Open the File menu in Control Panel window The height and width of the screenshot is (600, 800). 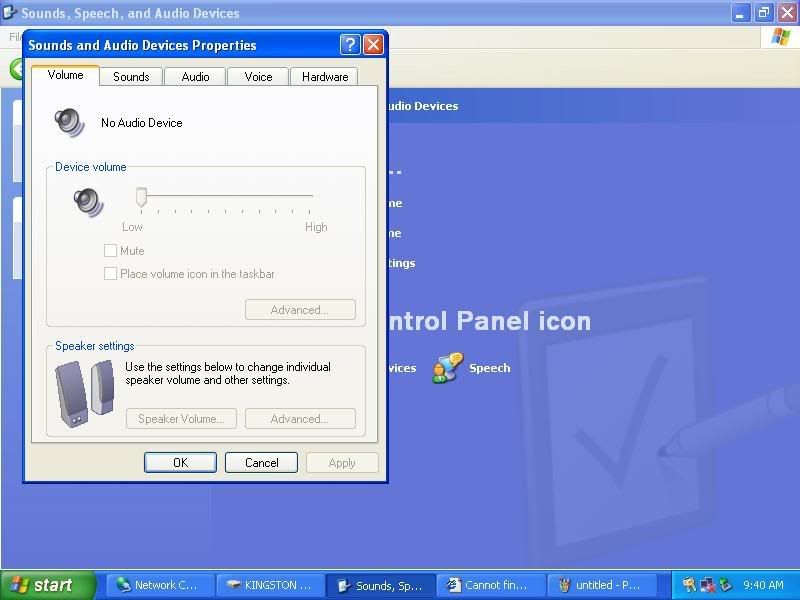(15, 37)
